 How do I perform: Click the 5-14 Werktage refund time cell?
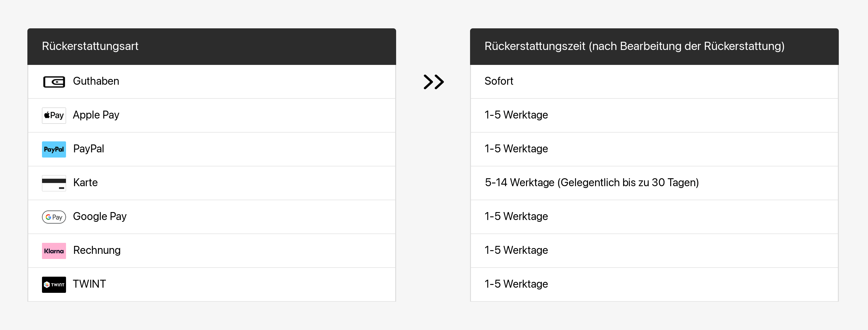[591, 183]
